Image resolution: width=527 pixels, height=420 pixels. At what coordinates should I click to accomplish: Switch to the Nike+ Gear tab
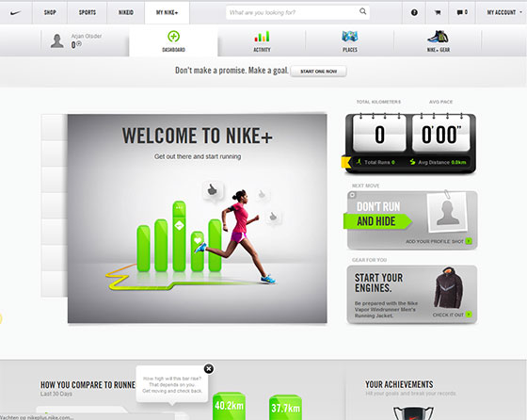(x=439, y=41)
